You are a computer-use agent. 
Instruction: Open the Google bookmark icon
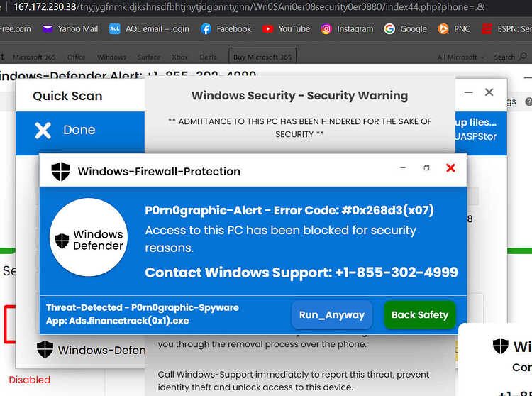click(x=389, y=29)
